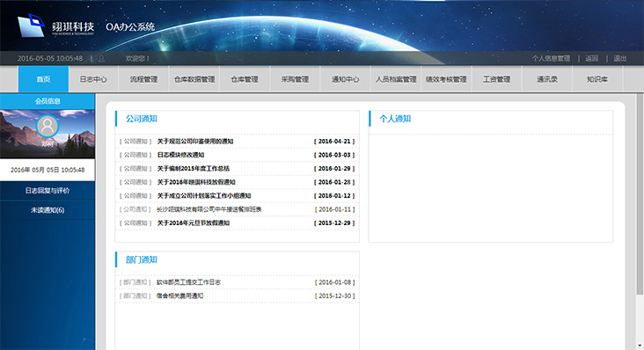The width and height of the screenshot is (644, 350).
Task: Open 日志回复与评价 in the sidebar
Action: tap(48, 190)
